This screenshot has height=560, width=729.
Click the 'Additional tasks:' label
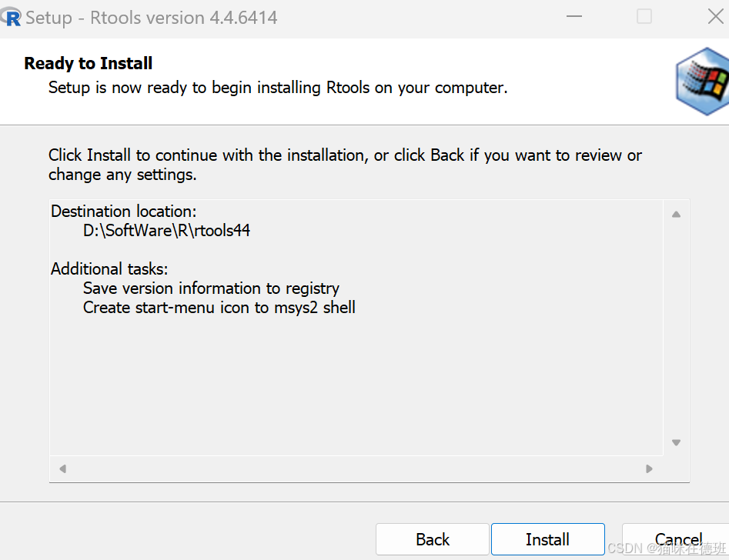coord(109,269)
